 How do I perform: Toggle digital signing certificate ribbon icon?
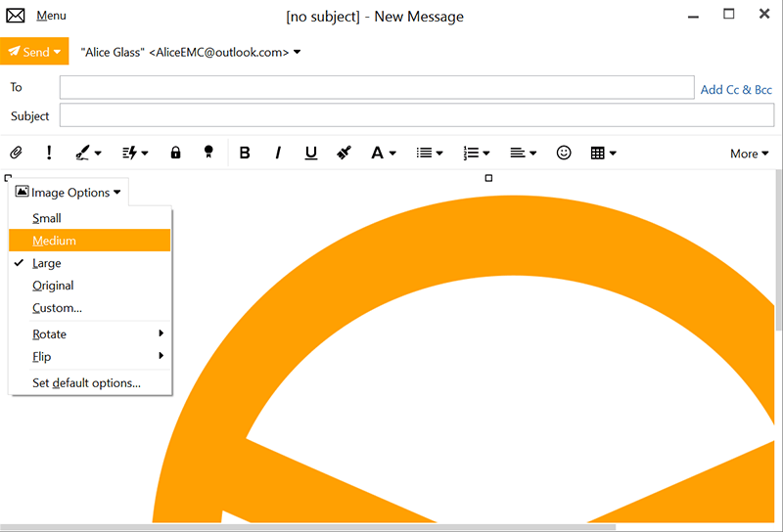pyautogui.click(x=208, y=153)
